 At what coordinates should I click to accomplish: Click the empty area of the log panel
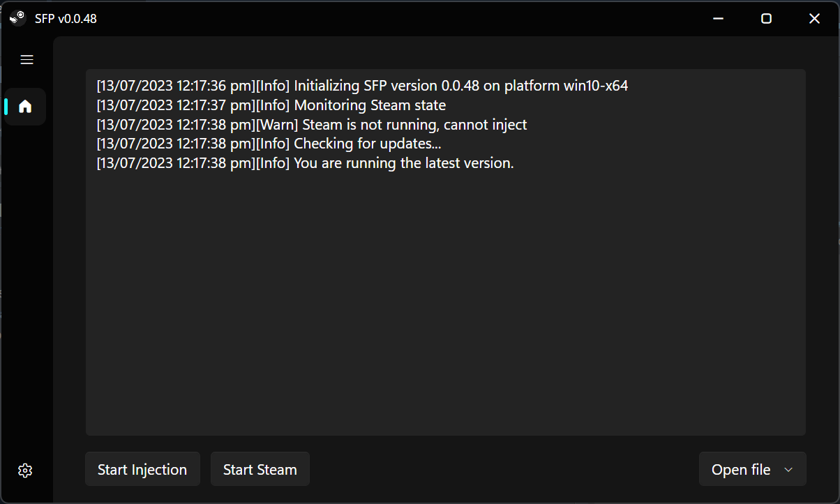tap(445, 300)
